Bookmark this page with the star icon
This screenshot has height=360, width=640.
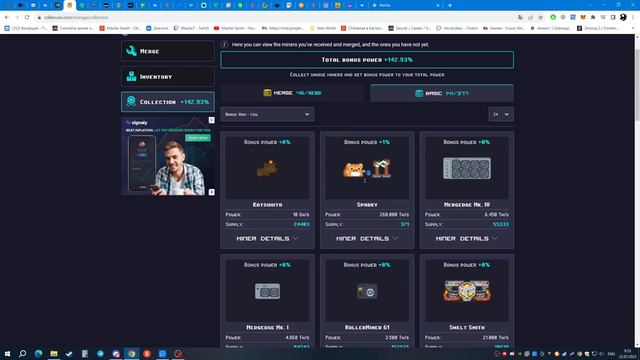540,17
